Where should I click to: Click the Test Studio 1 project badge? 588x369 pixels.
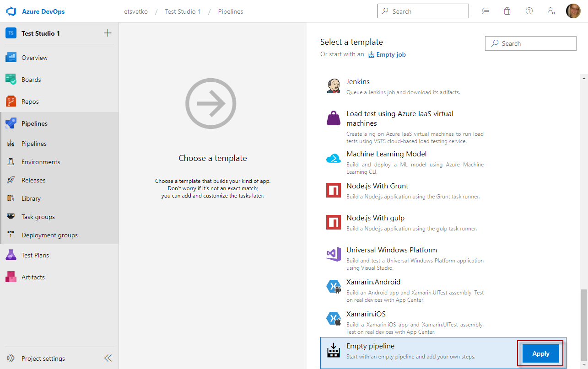11,33
